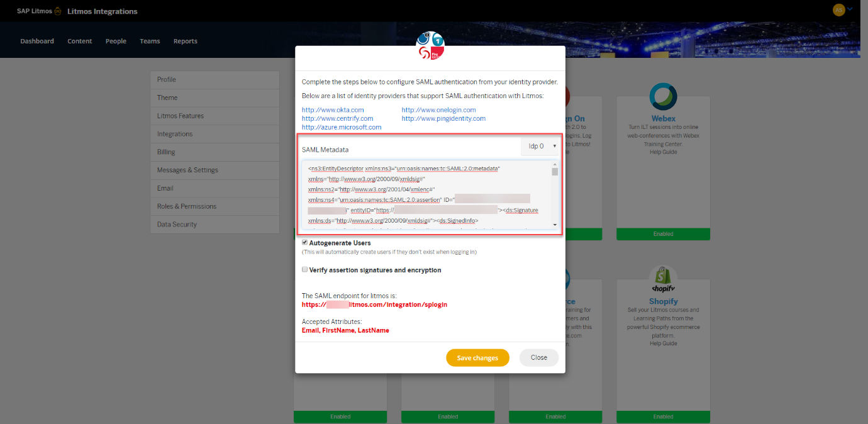Click the SAML endpoint splogin URL
The image size is (868, 424).
click(374, 304)
